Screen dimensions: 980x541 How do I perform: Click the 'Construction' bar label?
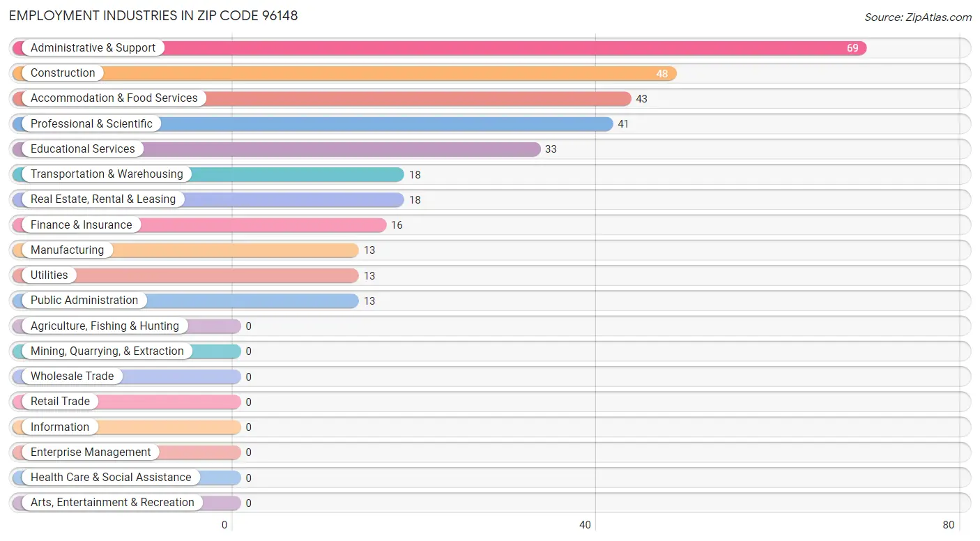pyautogui.click(x=63, y=73)
